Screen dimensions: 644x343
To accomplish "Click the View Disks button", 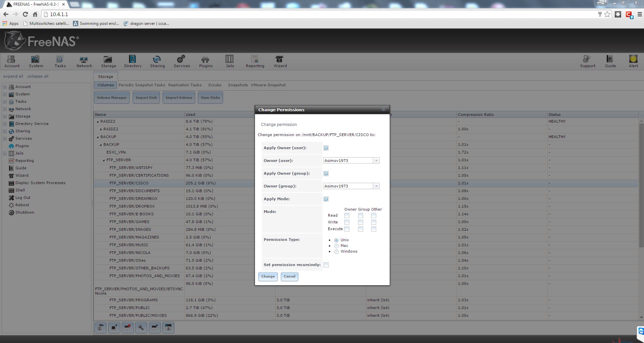I will click(x=210, y=98).
